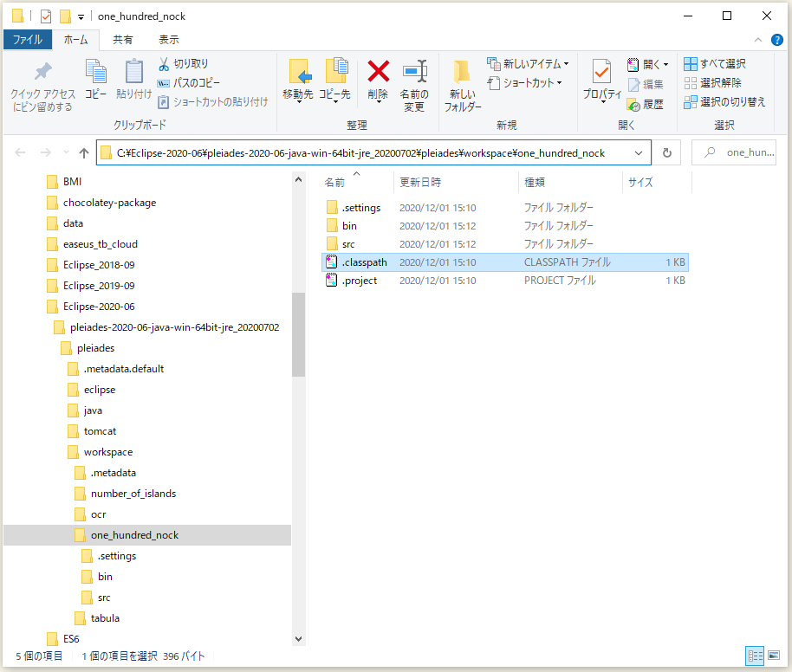792x672 pixels.
Task: Collapse the ribbon with the chevron
Action: [758, 39]
